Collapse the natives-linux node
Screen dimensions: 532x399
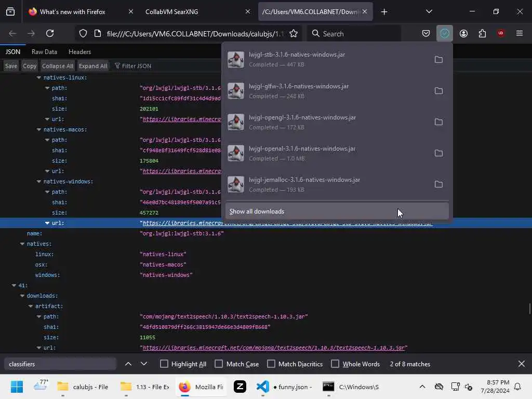click(x=39, y=78)
